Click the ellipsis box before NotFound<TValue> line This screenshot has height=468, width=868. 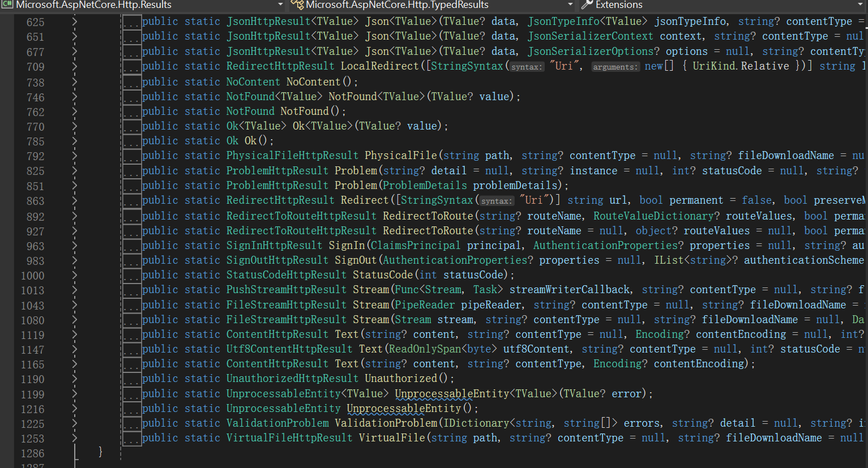pyautogui.click(x=132, y=97)
